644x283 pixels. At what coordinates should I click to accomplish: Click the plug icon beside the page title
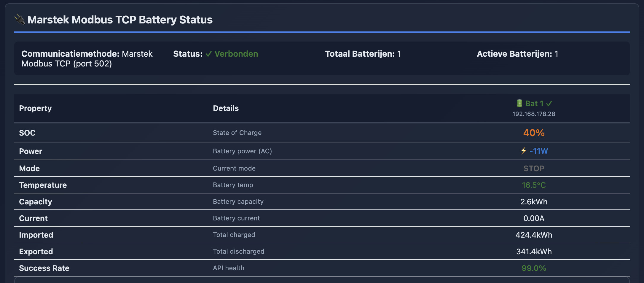click(20, 20)
